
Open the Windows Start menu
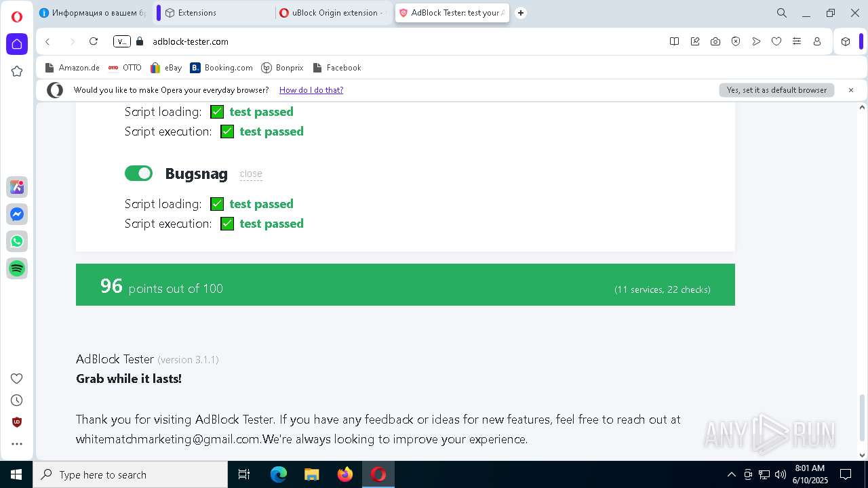tap(16, 474)
